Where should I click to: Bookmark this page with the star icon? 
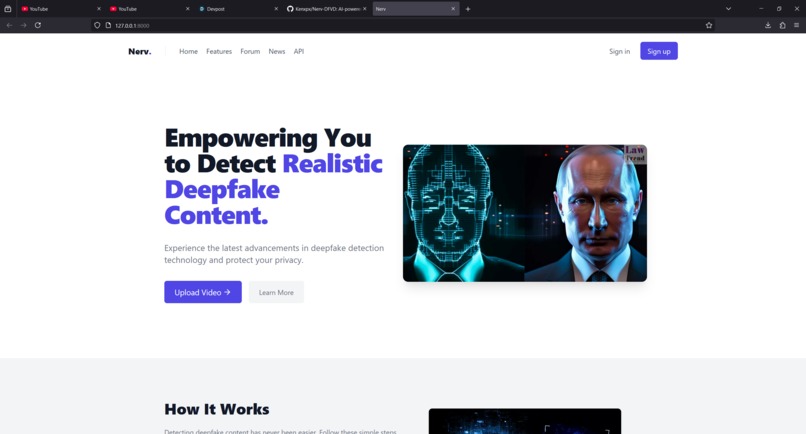709,25
